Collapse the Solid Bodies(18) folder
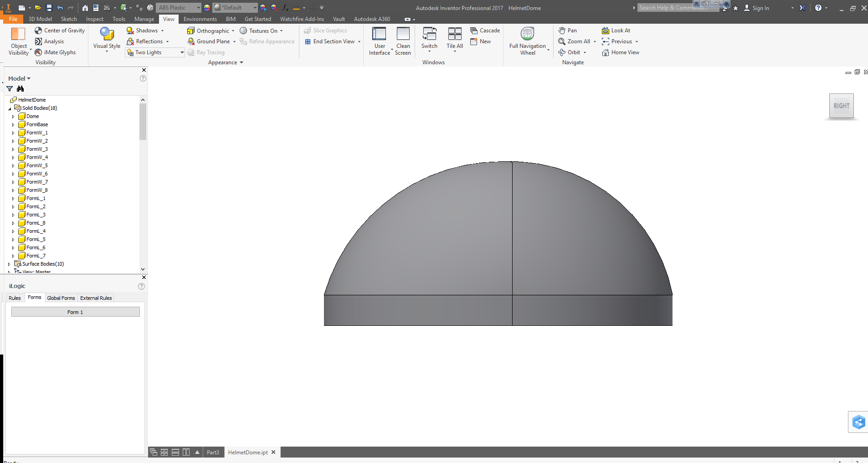The width and height of the screenshot is (868, 463). tap(10, 108)
